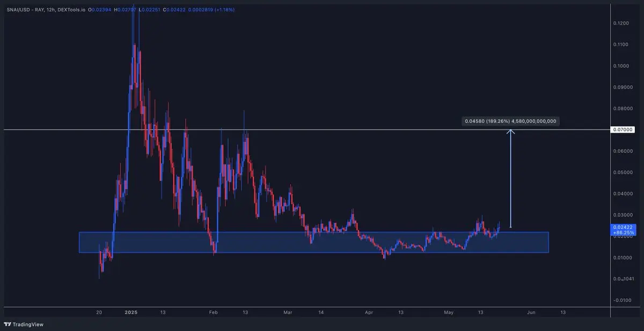The width and height of the screenshot is (644, 331).
Task: Click the TradingView logo
Action: coord(24,324)
